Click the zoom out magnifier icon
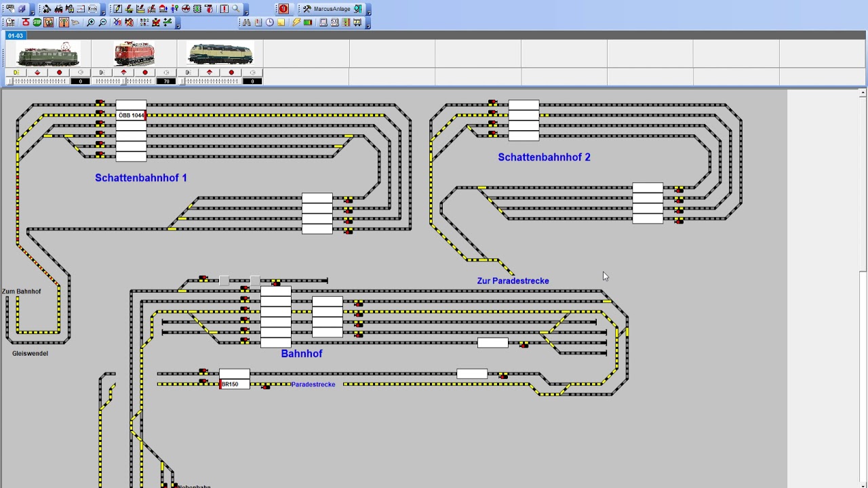868x488 pixels. [102, 22]
